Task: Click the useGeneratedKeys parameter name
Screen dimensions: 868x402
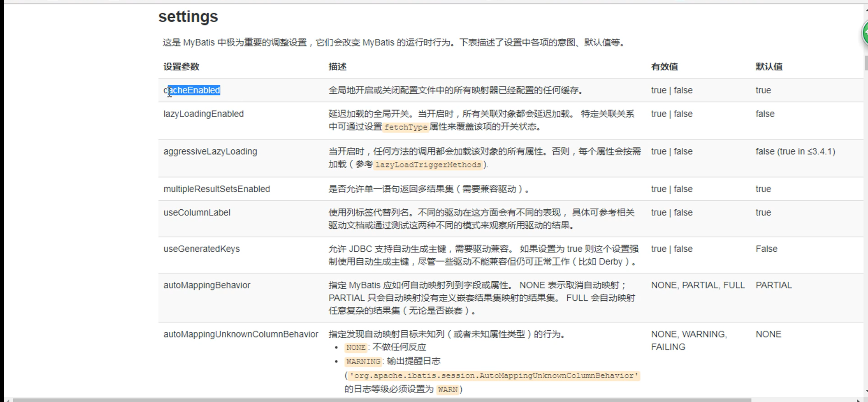Action: tap(201, 249)
